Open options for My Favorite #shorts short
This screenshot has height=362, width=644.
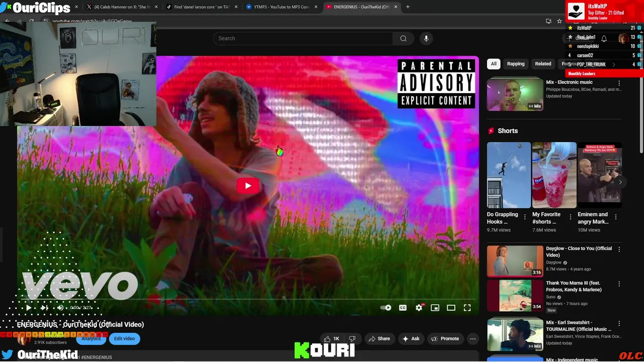[570, 217]
